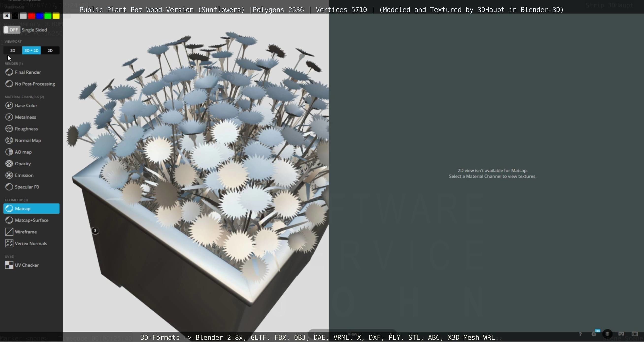Viewport: 644px width, 342px height.
Task: Select the Specular F0 channel
Action: coord(32,187)
